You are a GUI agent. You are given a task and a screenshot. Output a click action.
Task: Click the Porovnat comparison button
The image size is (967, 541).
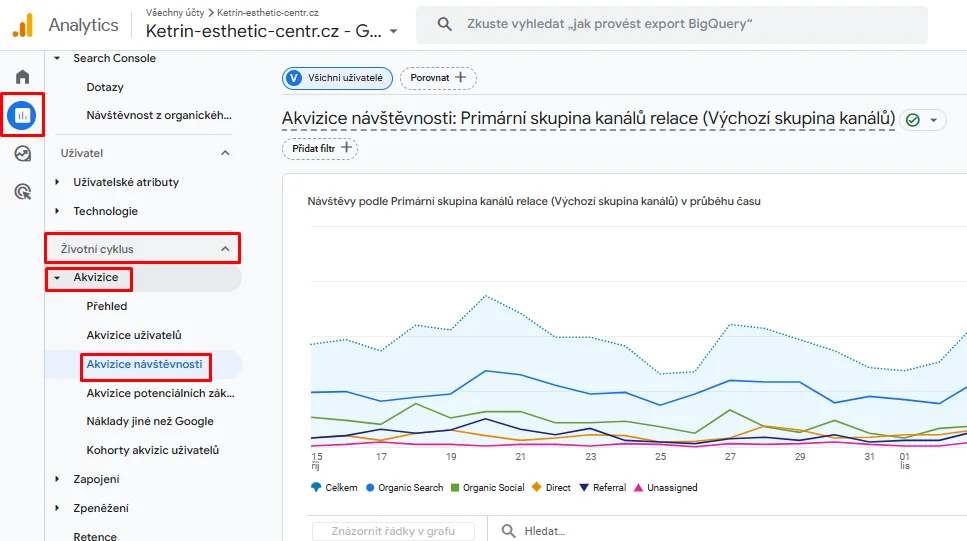point(438,78)
